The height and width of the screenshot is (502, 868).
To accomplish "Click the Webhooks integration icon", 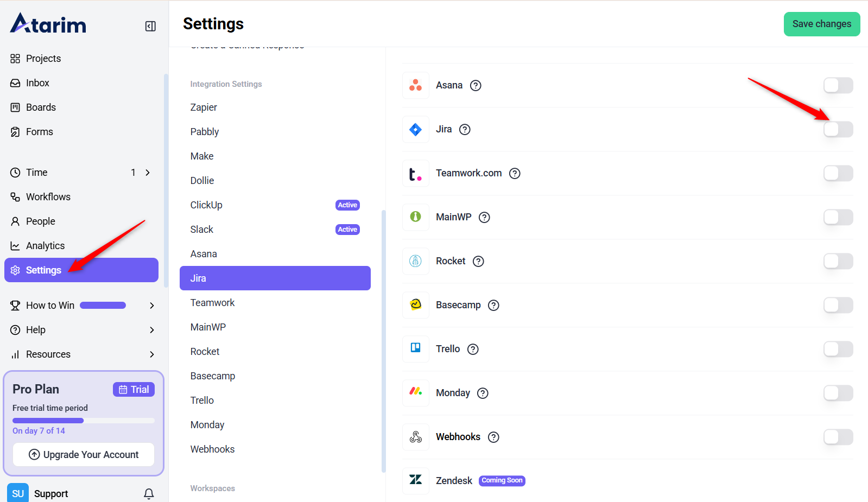I will pos(416,437).
